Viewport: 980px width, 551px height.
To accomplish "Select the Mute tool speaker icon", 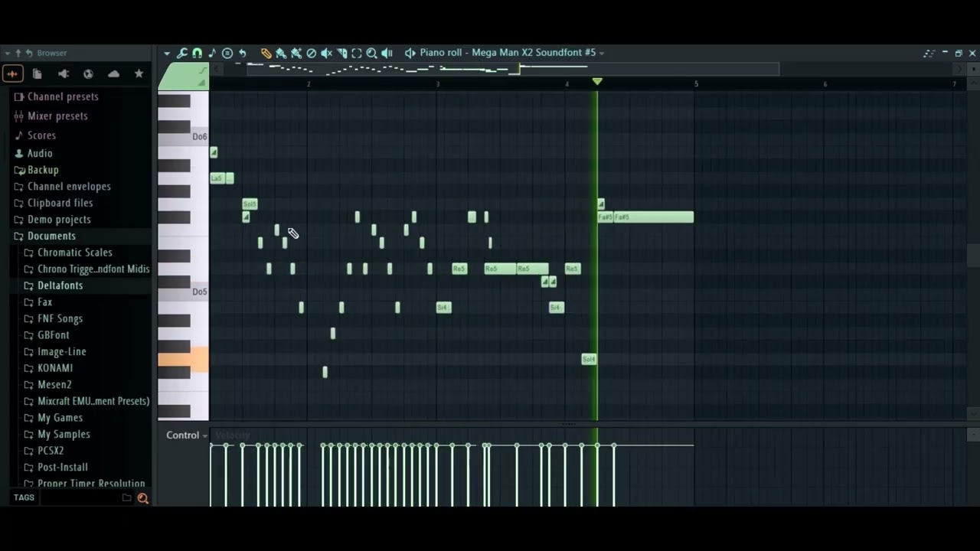I will [x=326, y=53].
